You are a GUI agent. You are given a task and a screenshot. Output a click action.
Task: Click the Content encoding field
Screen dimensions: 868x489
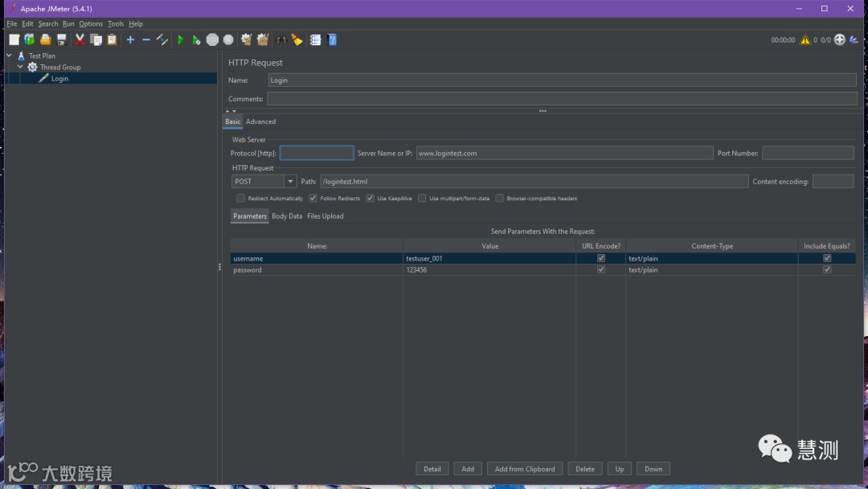pyautogui.click(x=833, y=181)
